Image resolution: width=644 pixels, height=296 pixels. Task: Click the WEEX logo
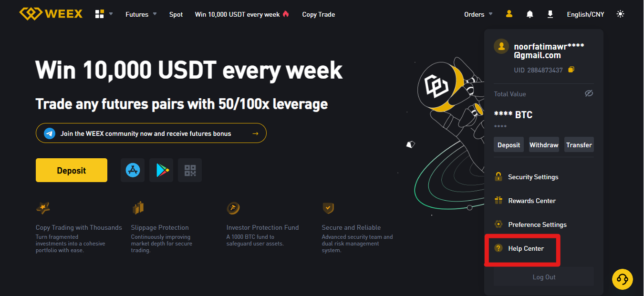51,14
